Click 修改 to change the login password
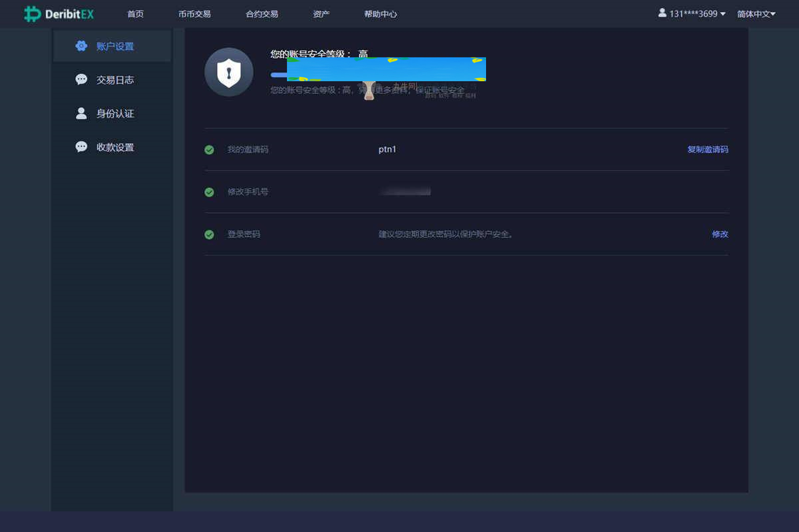The image size is (799, 532). coord(720,234)
